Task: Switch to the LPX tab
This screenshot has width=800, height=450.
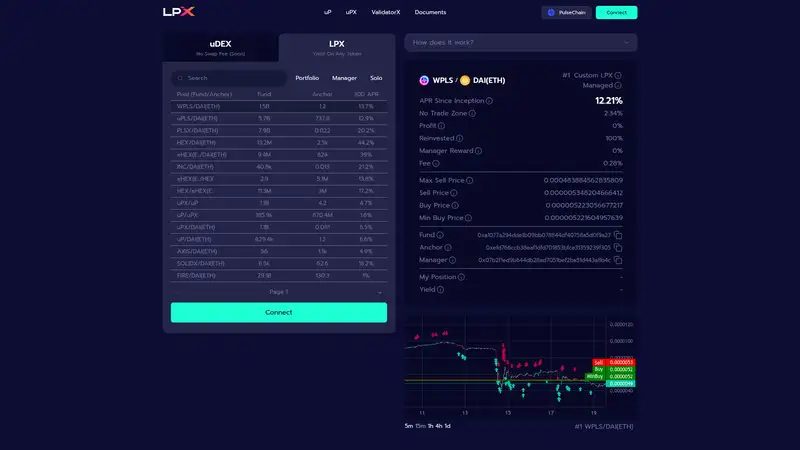Action: click(337, 47)
